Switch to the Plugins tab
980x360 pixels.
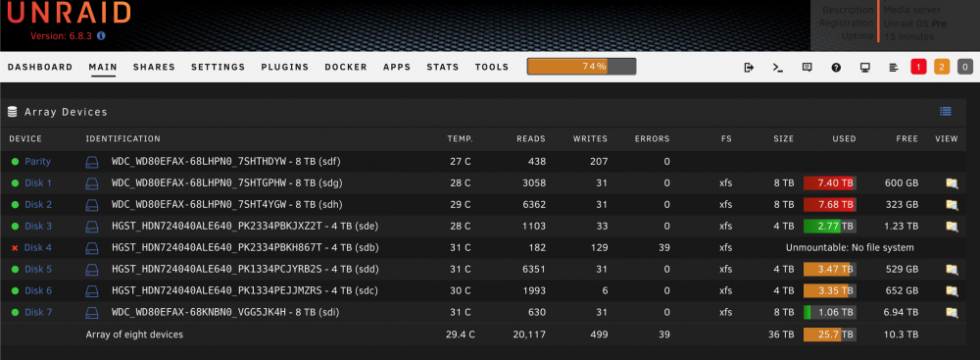(x=285, y=67)
